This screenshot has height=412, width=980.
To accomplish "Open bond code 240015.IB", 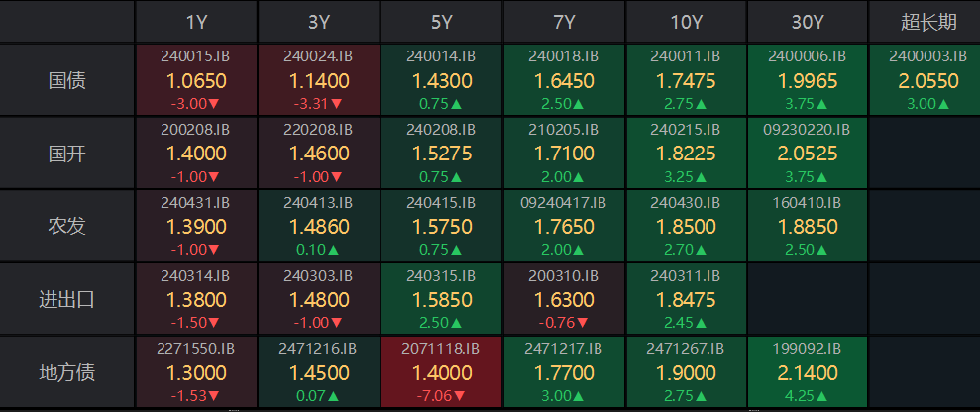I will coord(196,55).
